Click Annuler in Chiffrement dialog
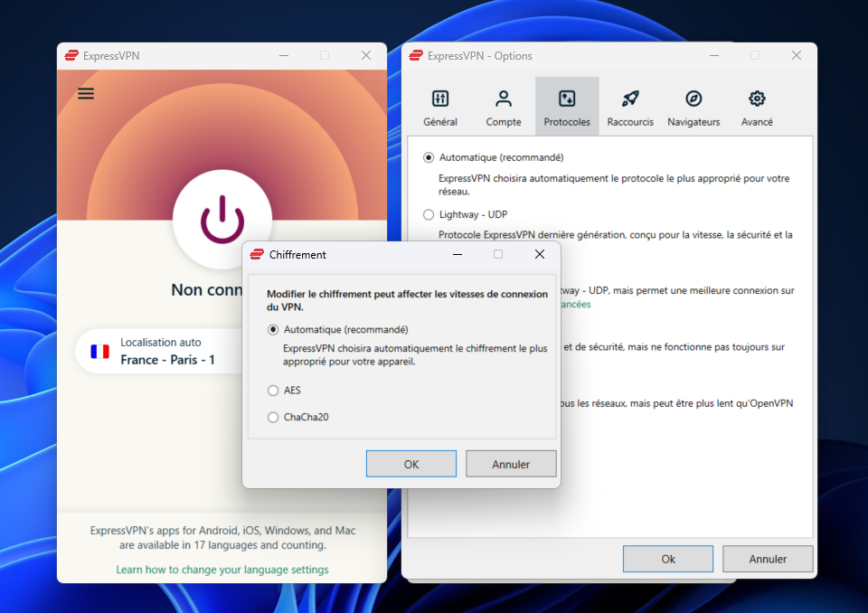 pyautogui.click(x=511, y=464)
